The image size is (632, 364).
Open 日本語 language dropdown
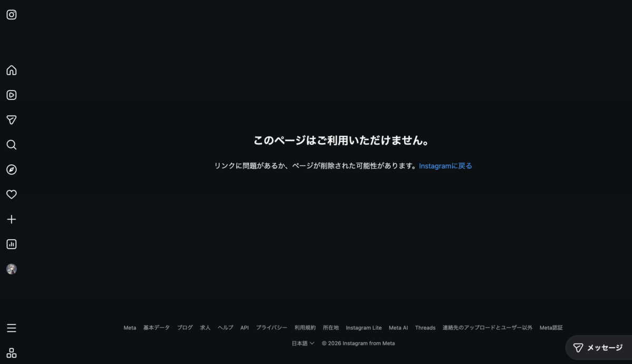coord(303,343)
